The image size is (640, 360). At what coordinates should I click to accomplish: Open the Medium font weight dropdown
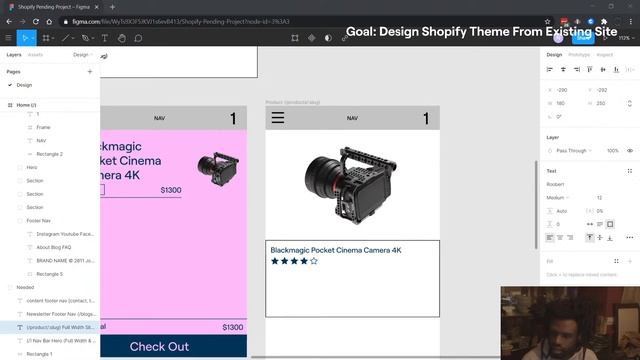click(558, 198)
